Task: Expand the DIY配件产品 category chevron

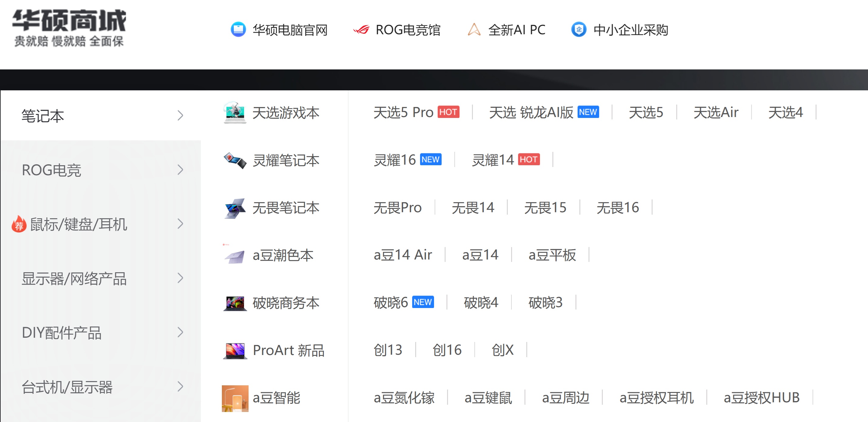Action: 181,332
